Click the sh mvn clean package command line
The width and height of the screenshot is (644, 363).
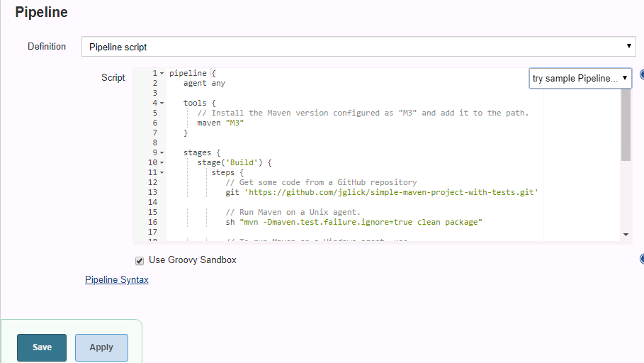click(x=354, y=223)
